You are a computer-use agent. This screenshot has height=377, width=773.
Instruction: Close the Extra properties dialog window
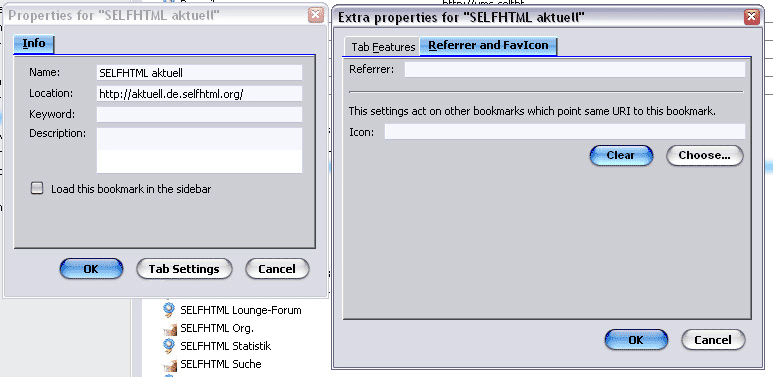pos(752,17)
